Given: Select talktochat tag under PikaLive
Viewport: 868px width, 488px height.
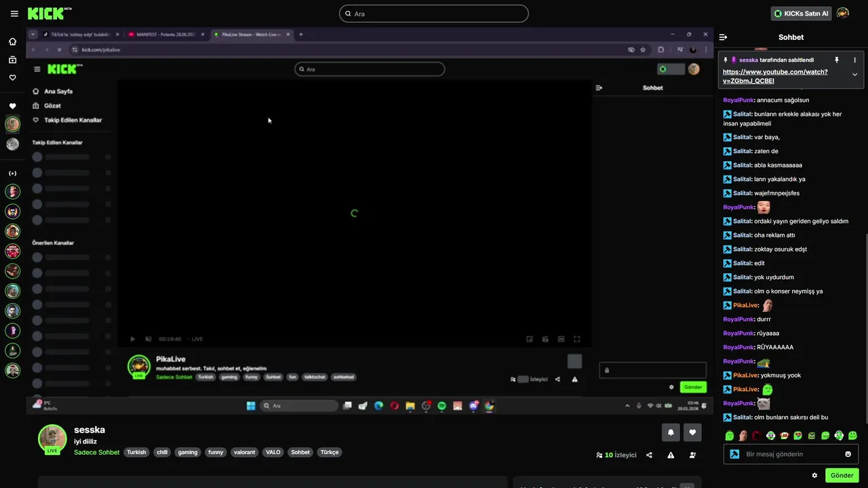Looking at the screenshot, I should pos(315,377).
